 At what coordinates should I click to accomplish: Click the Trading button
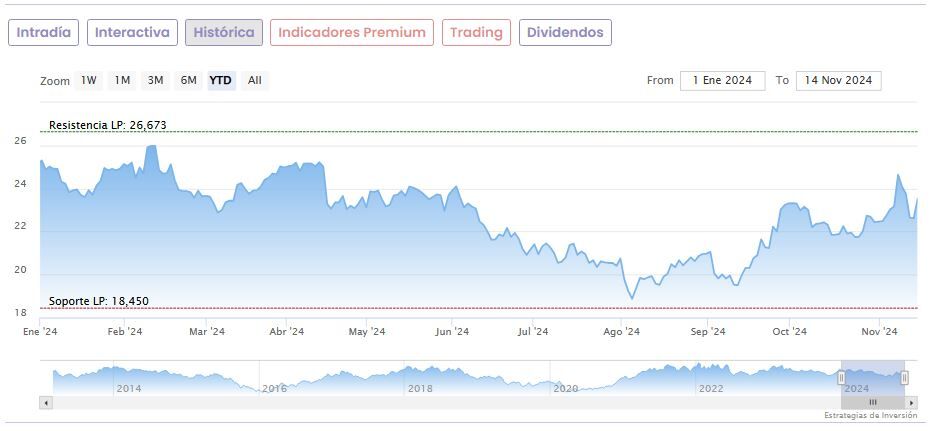point(476,32)
